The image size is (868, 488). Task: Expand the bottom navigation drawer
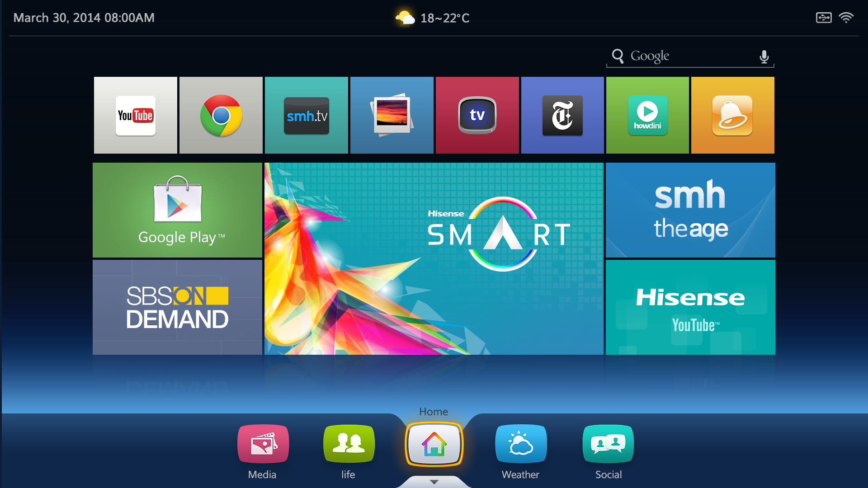coord(434,483)
